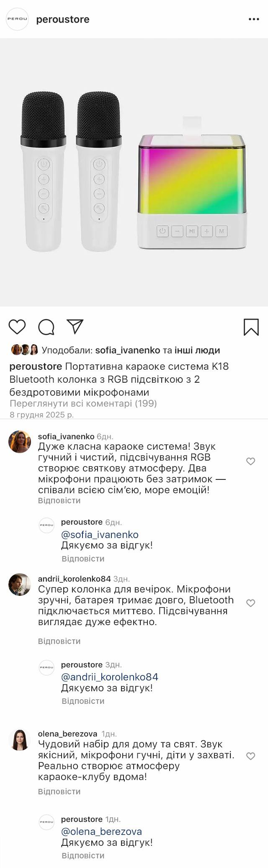Show other people who liked the post
268x868 pixels.
(197, 350)
